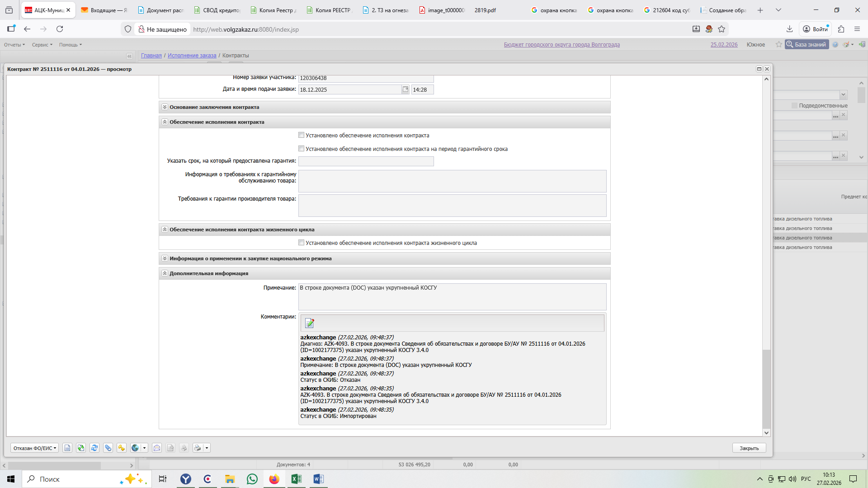The height and width of the screenshot is (488, 868).
Task: Open 'Отказан ФО/ЕИС' status dropdown
Action: [x=35, y=448]
